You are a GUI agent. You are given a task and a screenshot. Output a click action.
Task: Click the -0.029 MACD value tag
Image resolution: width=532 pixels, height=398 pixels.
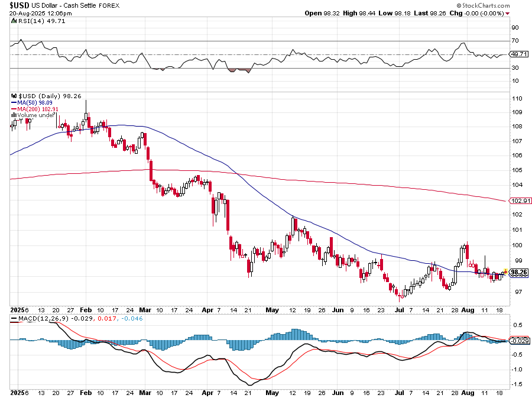519,341
